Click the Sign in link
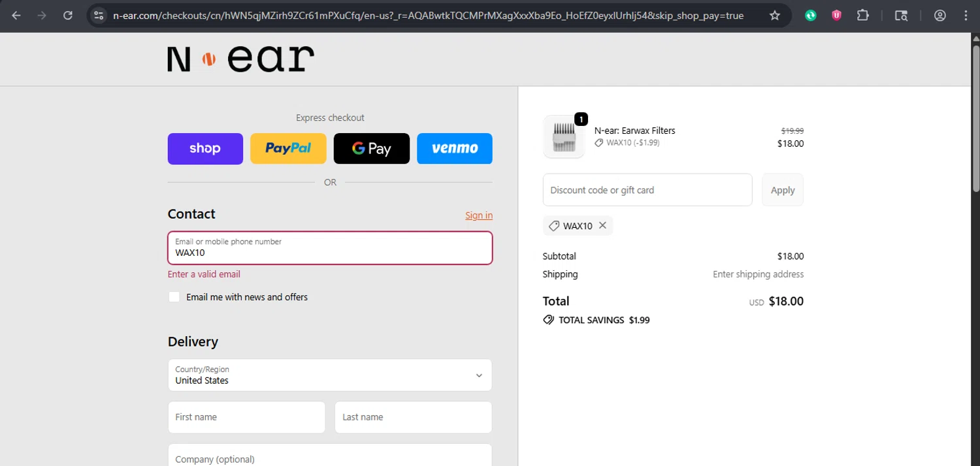Viewport: 980px width, 466px height. click(x=479, y=215)
